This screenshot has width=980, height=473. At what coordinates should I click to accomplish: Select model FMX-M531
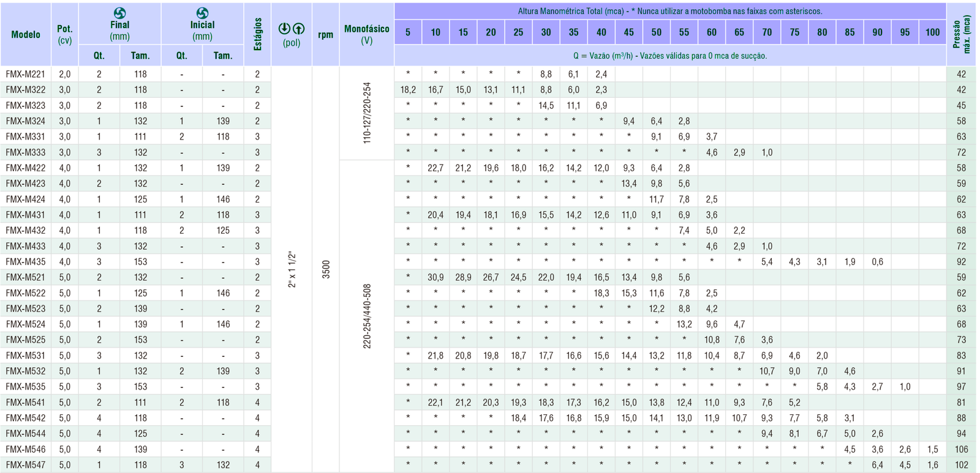tap(26, 356)
